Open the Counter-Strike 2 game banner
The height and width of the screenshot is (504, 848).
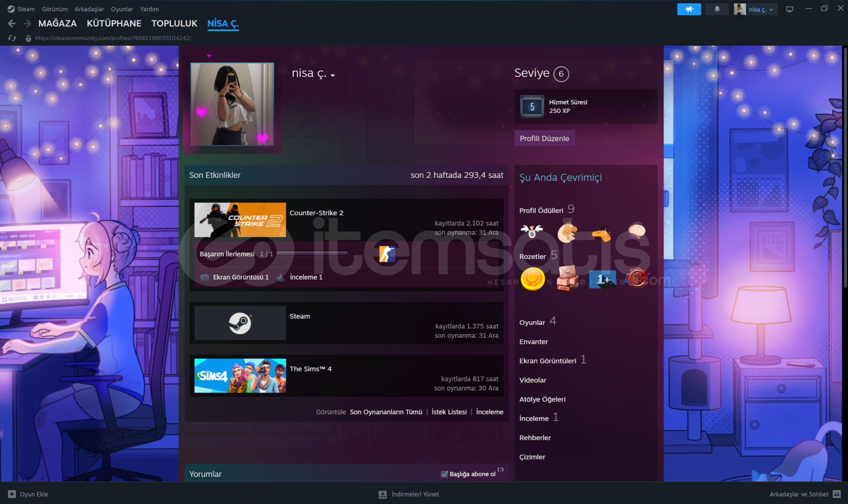pyautogui.click(x=240, y=220)
